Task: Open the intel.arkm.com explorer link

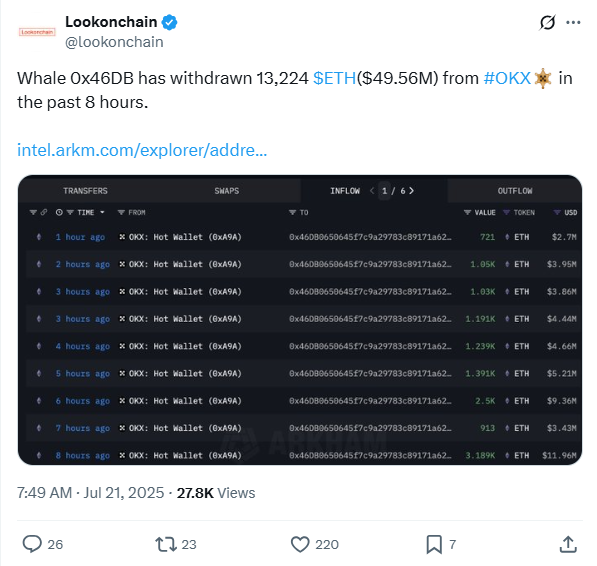Action: point(142,150)
